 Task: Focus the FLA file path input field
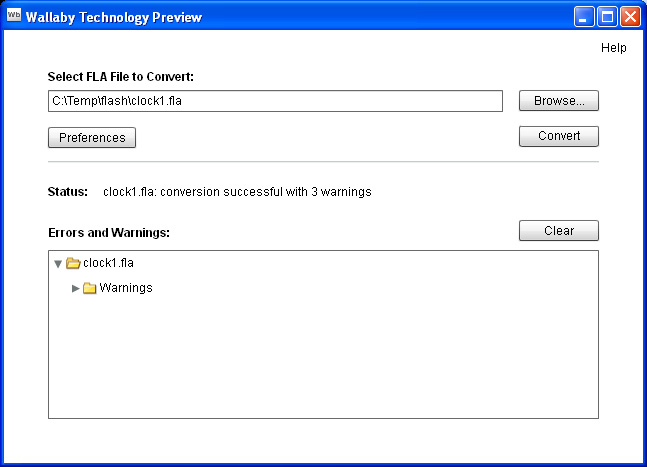point(275,101)
